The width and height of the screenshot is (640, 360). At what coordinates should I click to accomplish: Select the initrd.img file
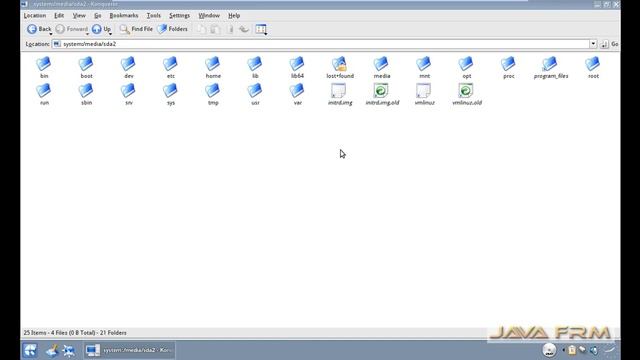point(340,94)
